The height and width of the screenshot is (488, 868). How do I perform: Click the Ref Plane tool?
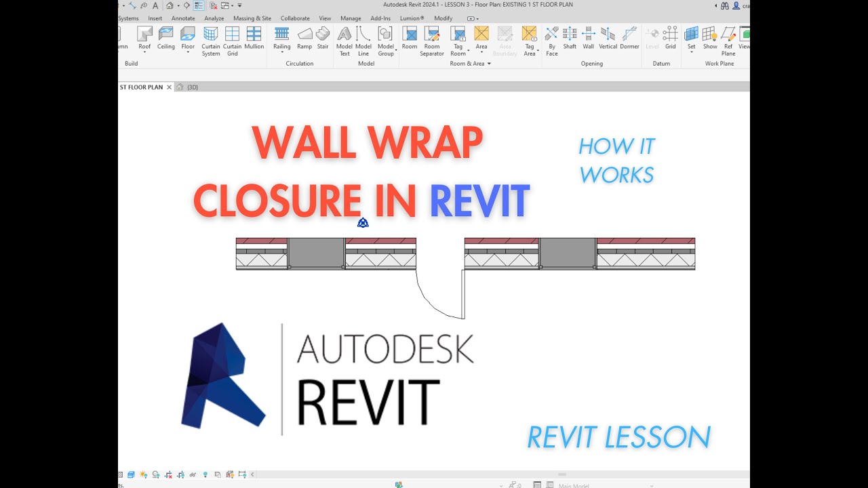click(728, 41)
